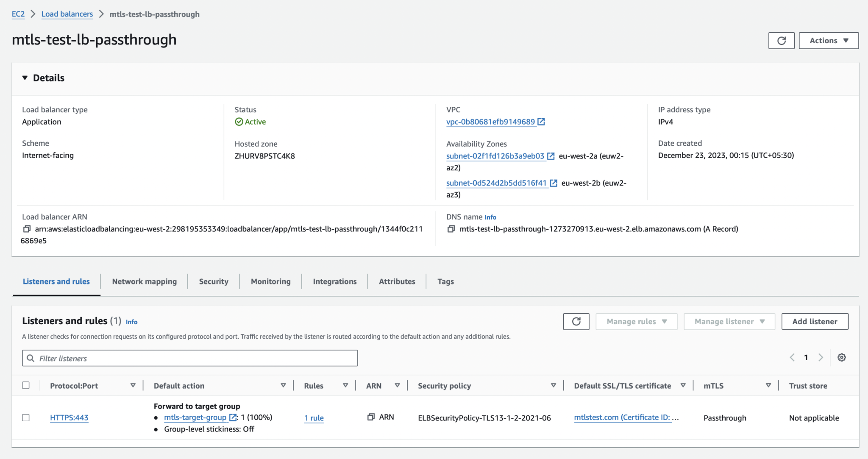Image resolution: width=868 pixels, height=459 pixels.
Task: Select all listeners checkbox
Action: click(x=25, y=385)
